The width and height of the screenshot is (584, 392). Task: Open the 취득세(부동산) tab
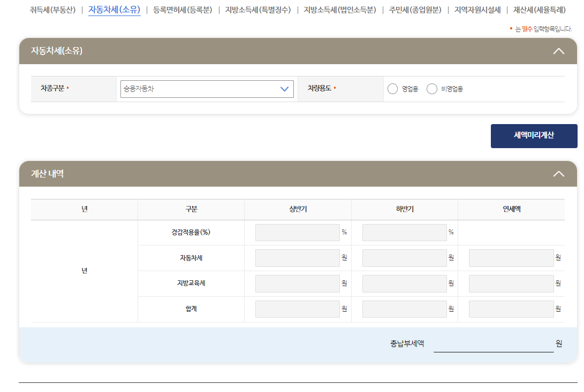coord(52,10)
